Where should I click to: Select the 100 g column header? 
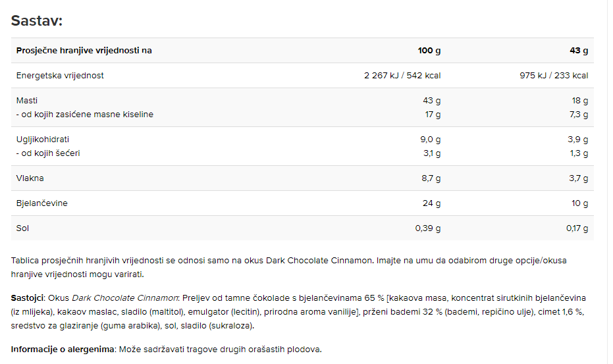tap(429, 51)
